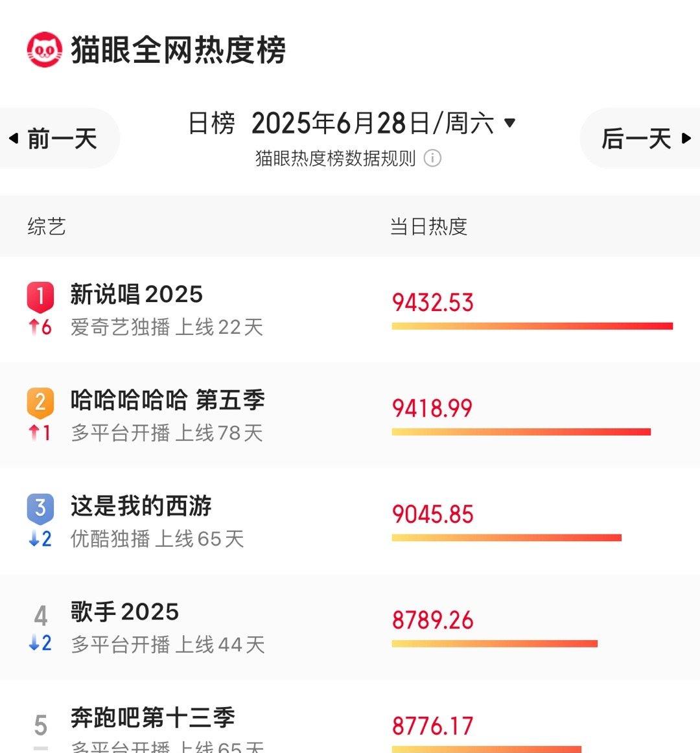Open the 猫眼热度榜数据规则 link
The height and width of the screenshot is (753, 700).
click(x=335, y=158)
